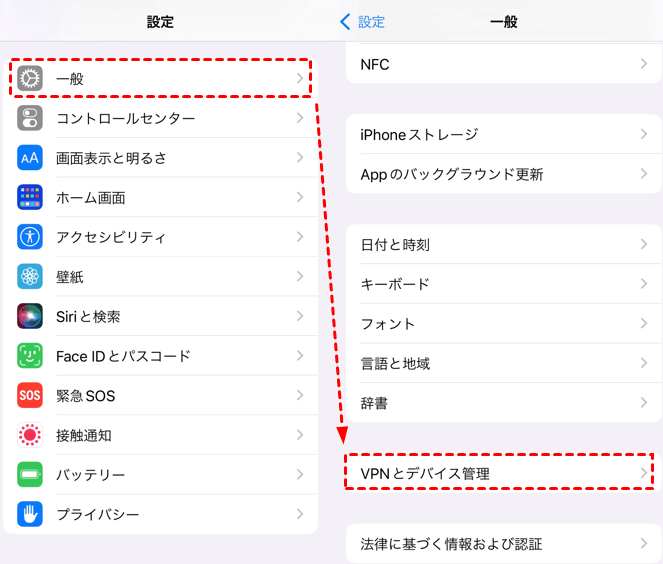Expand the Appのバックグラウンド更新 row chevron
This screenshot has height=564, width=663.
click(x=644, y=174)
